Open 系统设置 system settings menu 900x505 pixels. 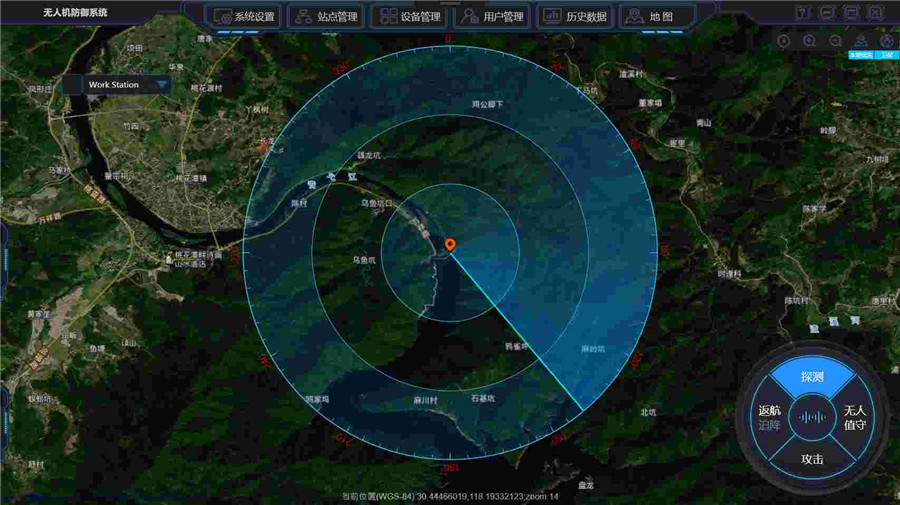tap(245, 17)
